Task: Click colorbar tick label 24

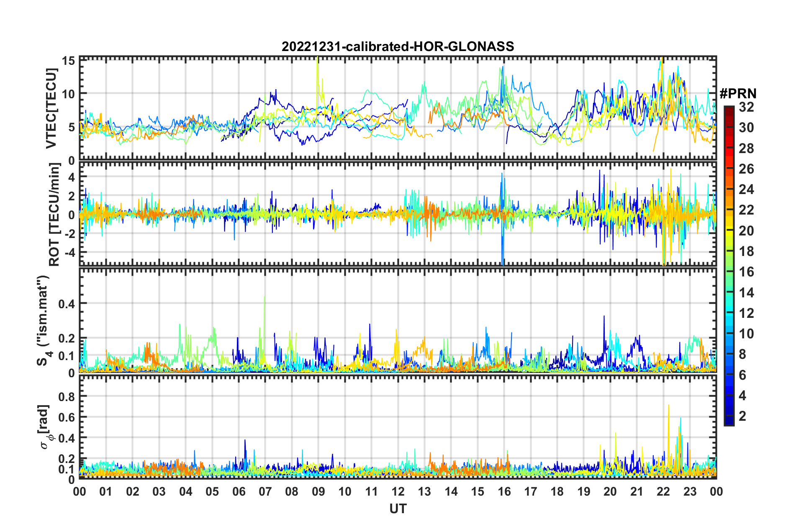Action: (x=746, y=189)
